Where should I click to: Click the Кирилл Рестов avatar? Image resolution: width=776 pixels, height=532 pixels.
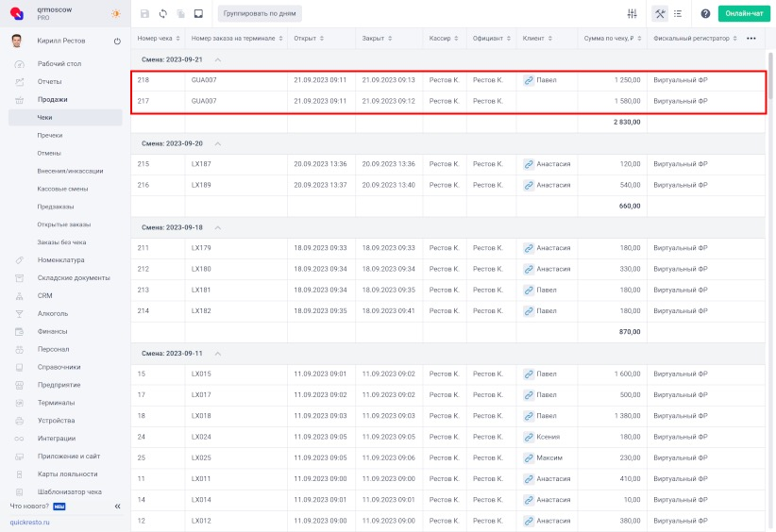click(x=16, y=41)
